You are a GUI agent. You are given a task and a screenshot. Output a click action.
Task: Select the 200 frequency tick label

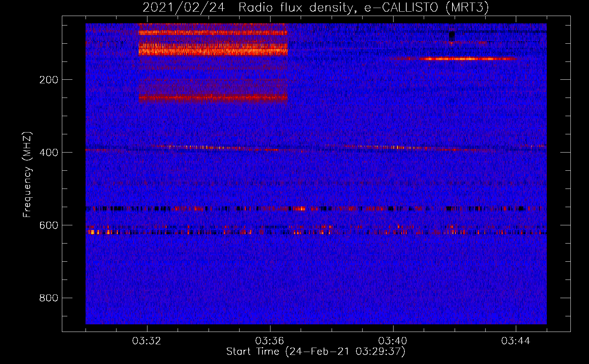click(49, 80)
